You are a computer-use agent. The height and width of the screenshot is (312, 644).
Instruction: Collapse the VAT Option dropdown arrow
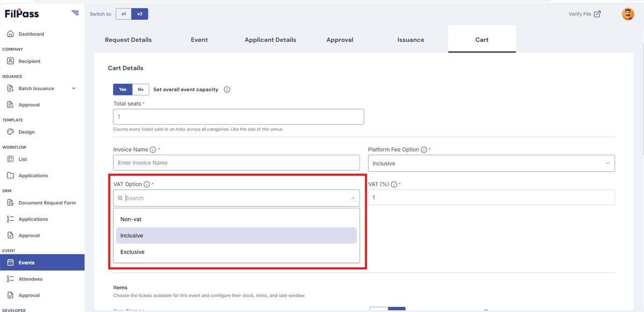[353, 198]
